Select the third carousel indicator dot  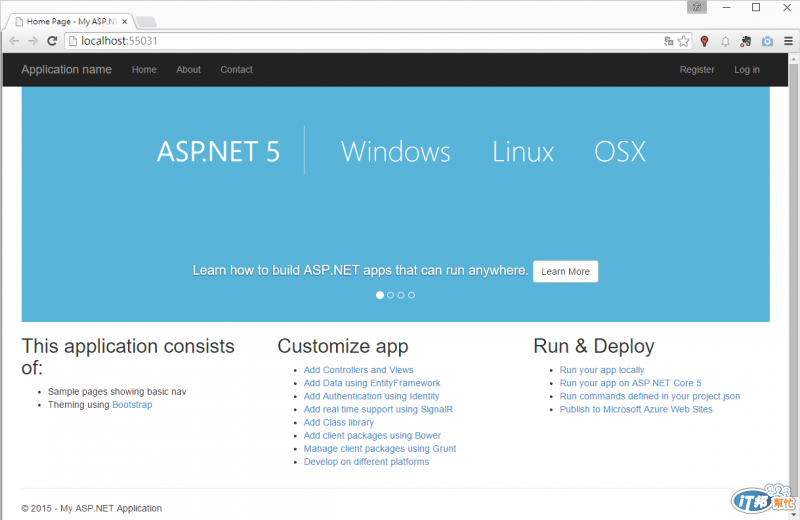401,295
